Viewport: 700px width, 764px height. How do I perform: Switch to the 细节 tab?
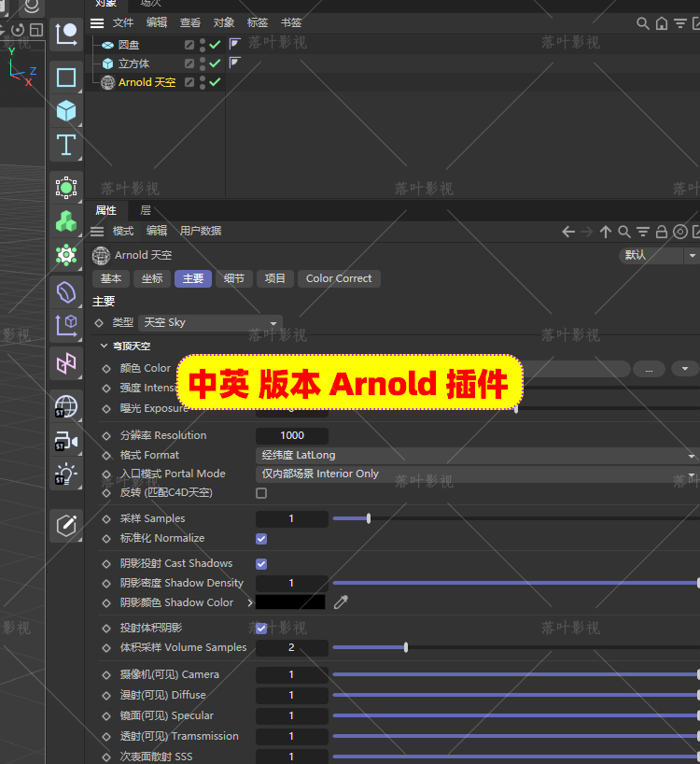[x=234, y=278]
